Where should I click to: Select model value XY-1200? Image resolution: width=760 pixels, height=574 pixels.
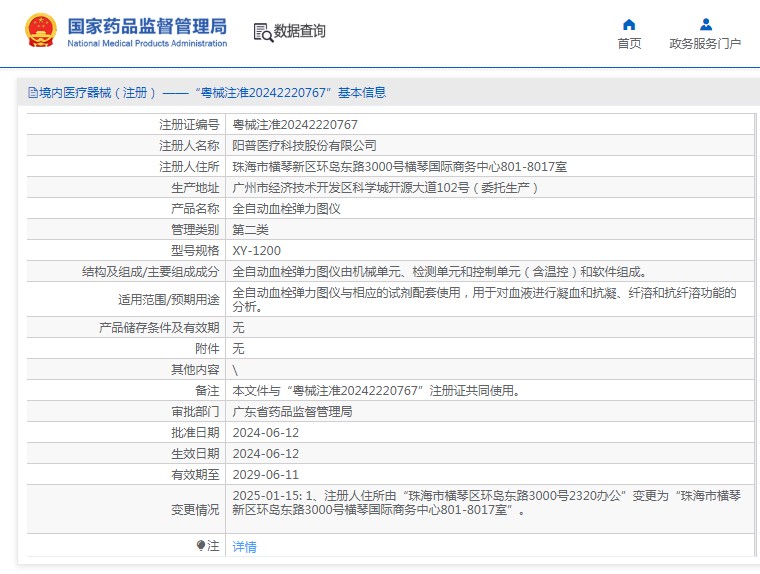[x=256, y=251]
